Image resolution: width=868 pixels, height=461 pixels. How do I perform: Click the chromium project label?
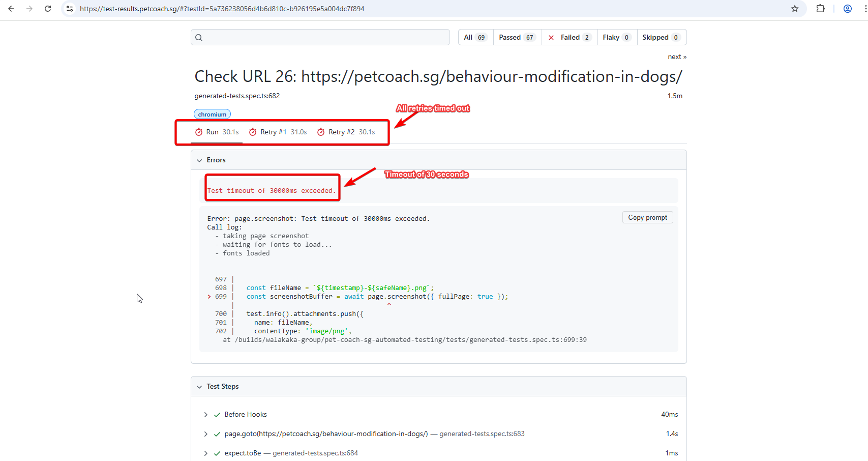point(212,114)
